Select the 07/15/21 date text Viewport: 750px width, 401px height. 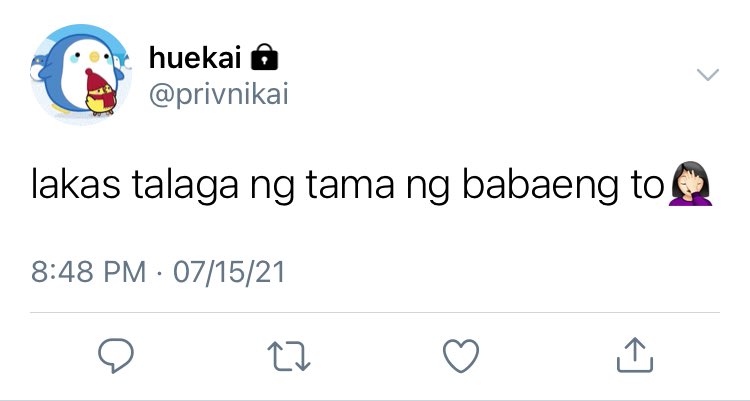pyautogui.click(x=229, y=272)
